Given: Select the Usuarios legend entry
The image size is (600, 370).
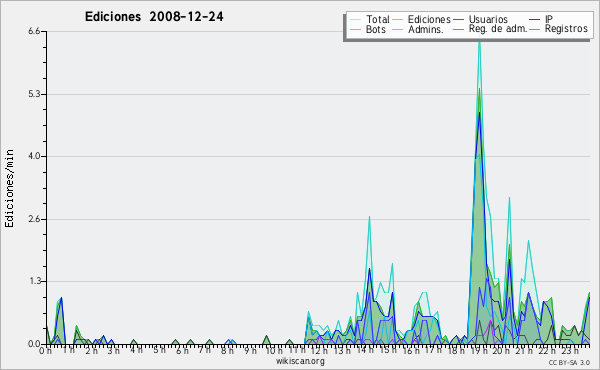Looking at the screenshot, I should pyautogui.click(x=488, y=19).
